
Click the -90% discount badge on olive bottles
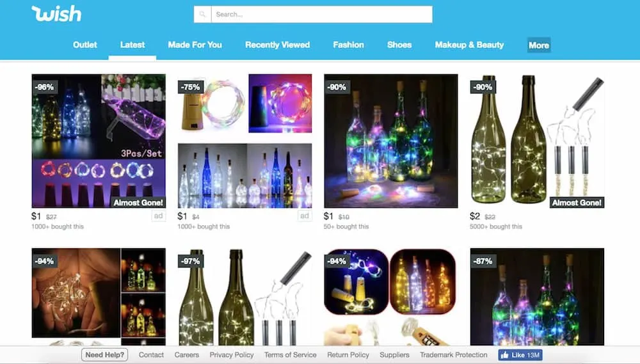tap(483, 87)
